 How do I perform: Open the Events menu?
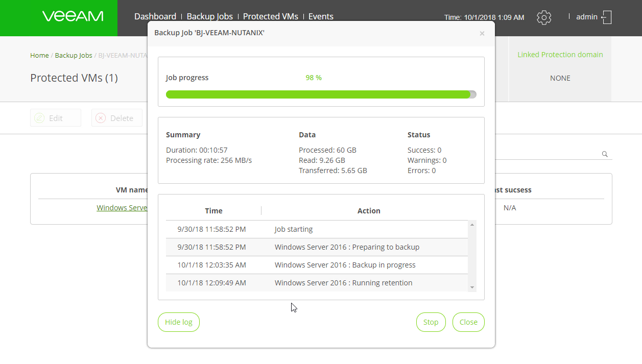pyautogui.click(x=321, y=16)
